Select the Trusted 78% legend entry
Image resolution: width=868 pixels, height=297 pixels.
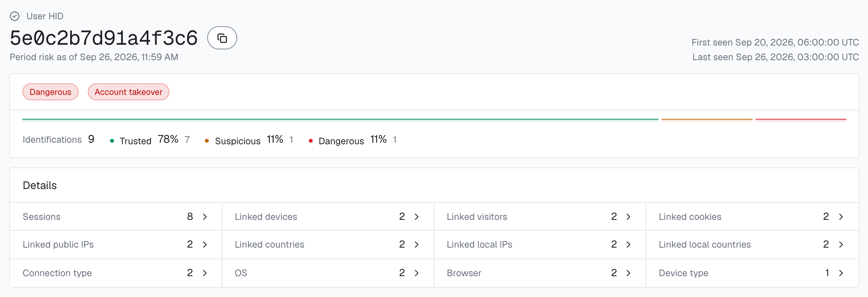click(150, 140)
